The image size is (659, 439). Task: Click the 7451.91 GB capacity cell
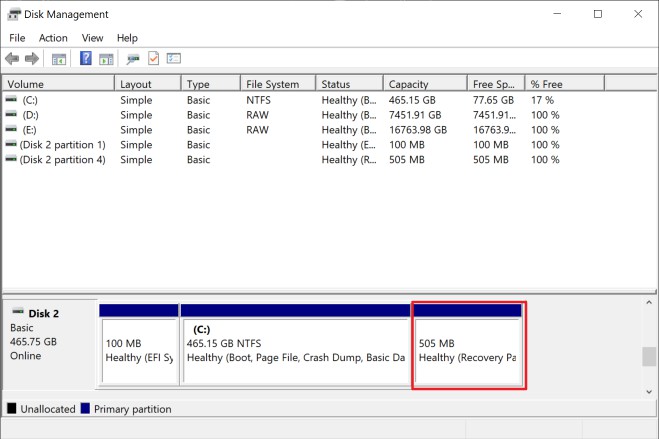[x=415, y=115]
